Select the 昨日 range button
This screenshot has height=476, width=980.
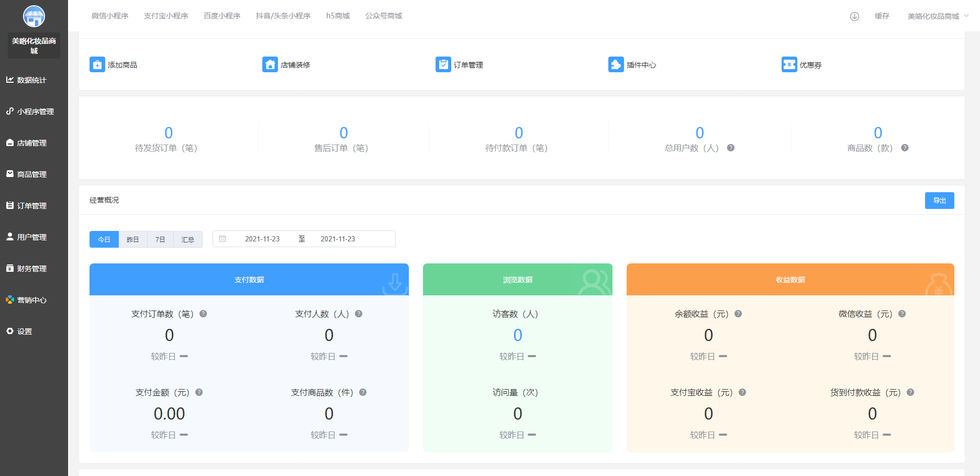coord(133,239)
